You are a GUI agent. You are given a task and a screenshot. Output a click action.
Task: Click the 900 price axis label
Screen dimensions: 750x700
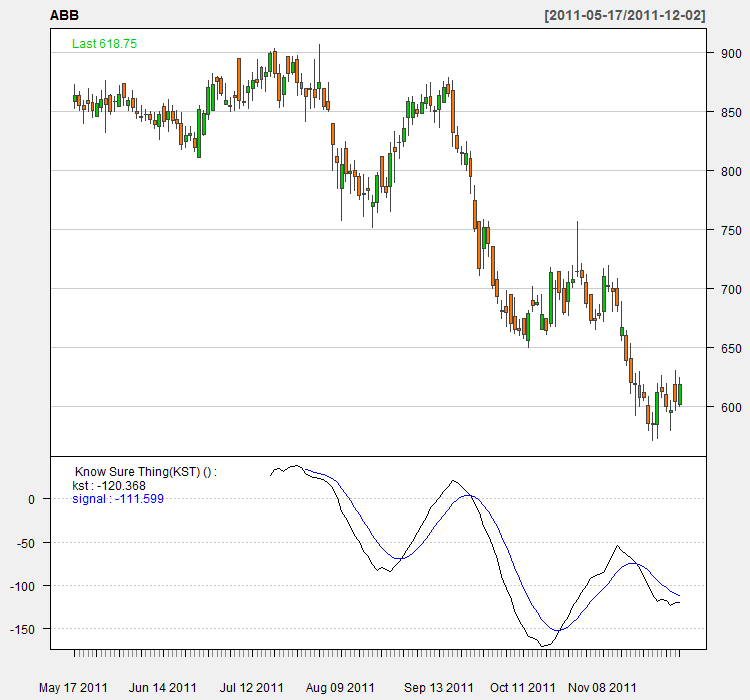(731, 54)
